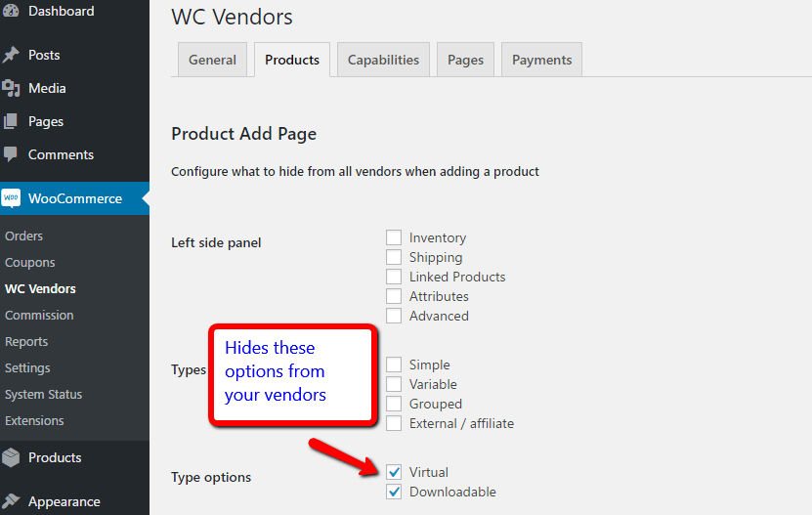This screenshot has width=812, height=515.
Task: Tick the Linked Products checkbox
Action: tap(394, 277)
